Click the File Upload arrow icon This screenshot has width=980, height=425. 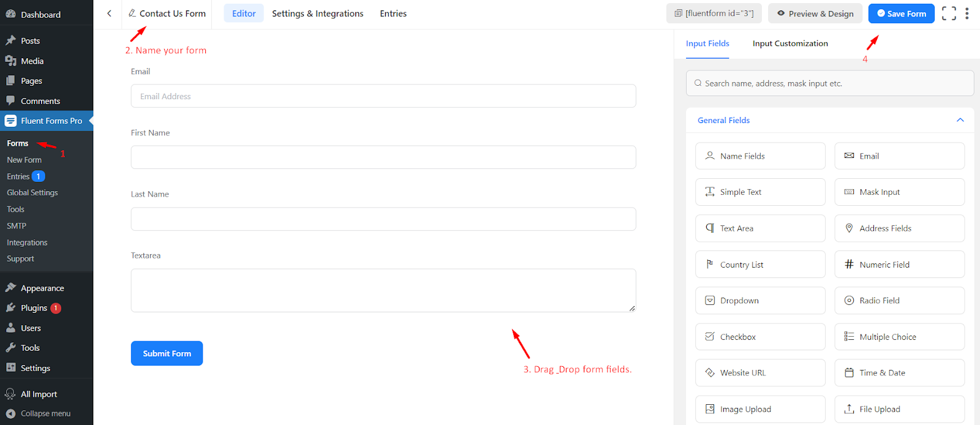click(x=849, y=408)
